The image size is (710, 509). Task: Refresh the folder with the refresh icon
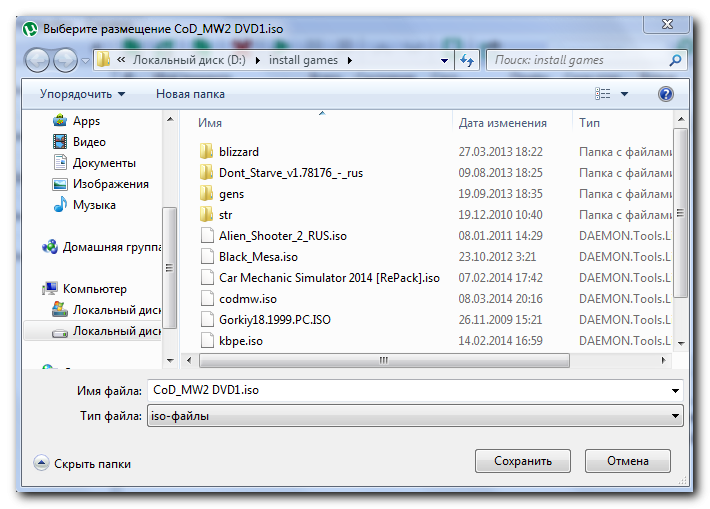[467, 60]
